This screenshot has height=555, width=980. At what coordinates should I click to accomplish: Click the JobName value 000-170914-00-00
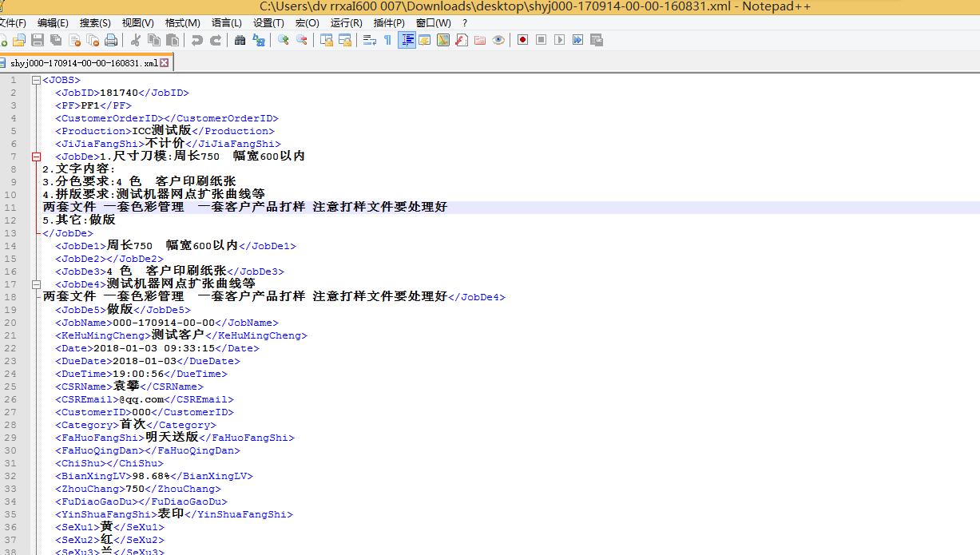pos(164,323)
